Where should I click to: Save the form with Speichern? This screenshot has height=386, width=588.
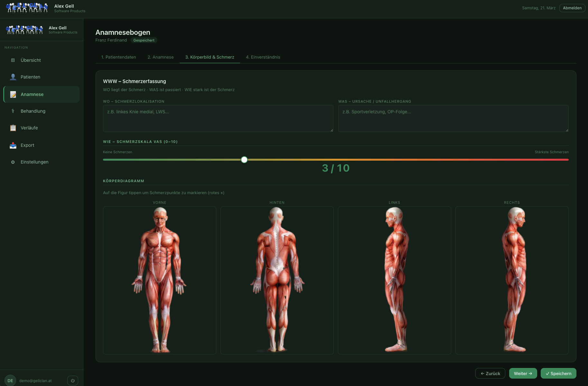point(558,373)
